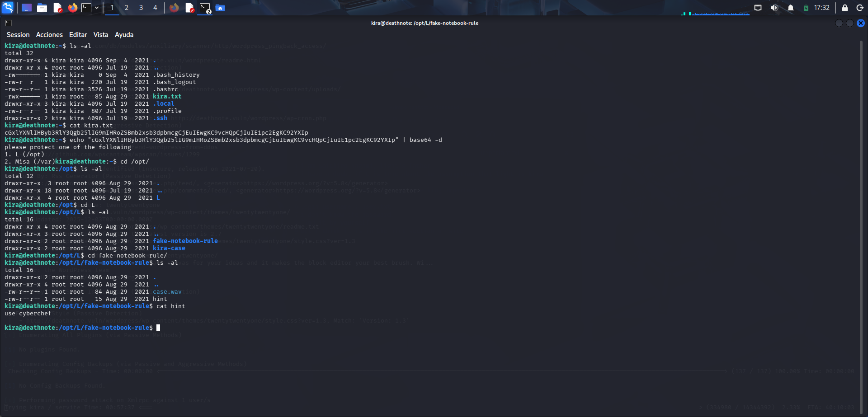Open the file manager launcher

pyautogui.click(x=42, y=8)
